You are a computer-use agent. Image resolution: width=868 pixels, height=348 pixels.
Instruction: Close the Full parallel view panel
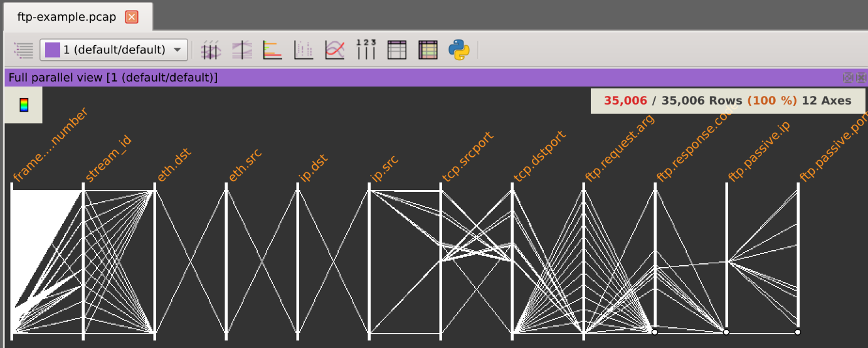point(860,78)
